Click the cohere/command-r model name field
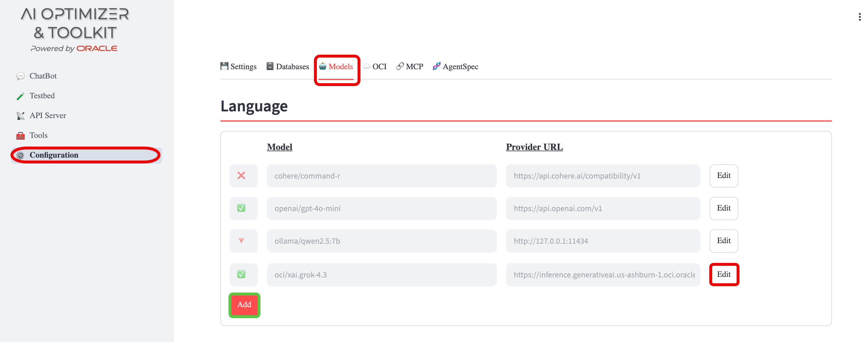This screenshot has height=342, width=868. [x=382, y=176]
